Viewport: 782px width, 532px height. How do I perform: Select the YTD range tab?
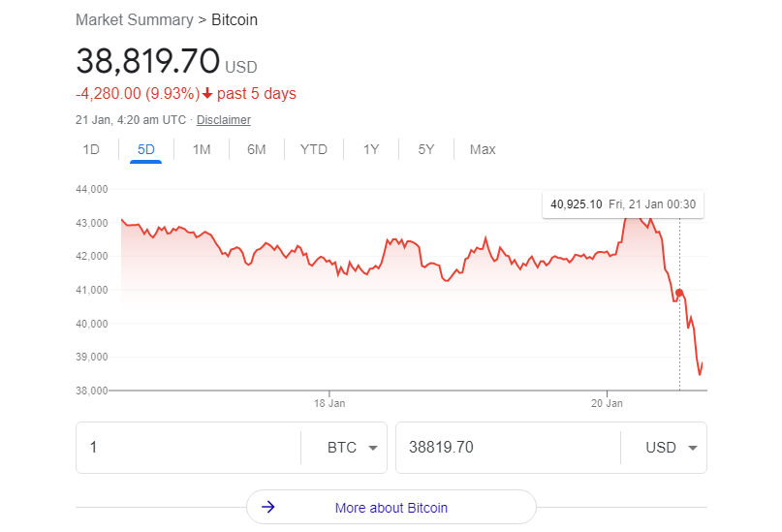tap(314, 149)
